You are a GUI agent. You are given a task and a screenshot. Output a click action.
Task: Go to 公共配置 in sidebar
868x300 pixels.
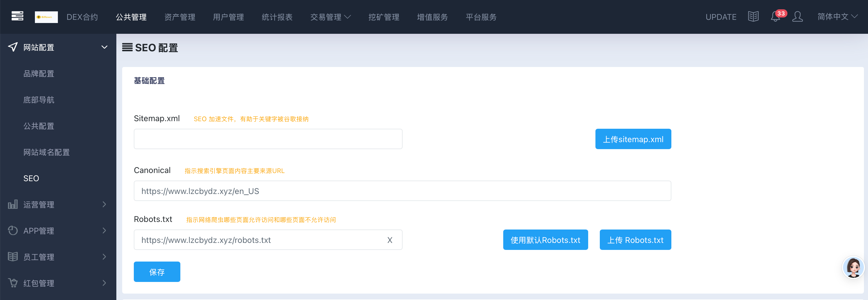point(39,126)
